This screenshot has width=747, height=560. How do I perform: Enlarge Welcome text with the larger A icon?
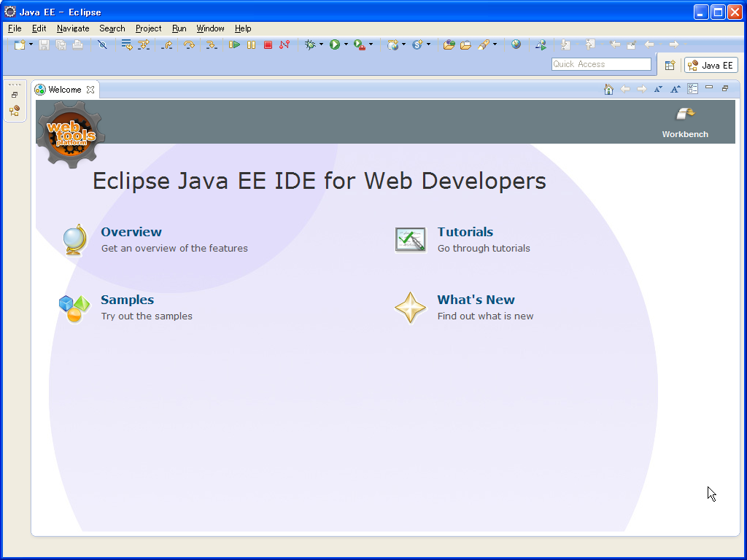[x=675, y=88]
